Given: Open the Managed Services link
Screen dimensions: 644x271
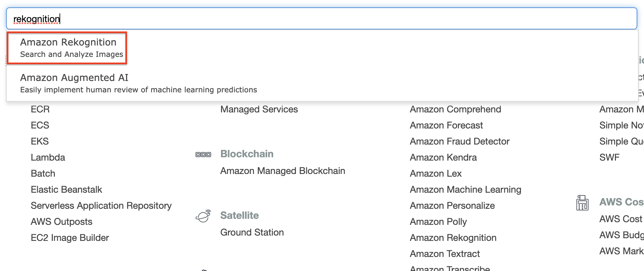Looking at the screenshot, I should [x=259, y=109].
